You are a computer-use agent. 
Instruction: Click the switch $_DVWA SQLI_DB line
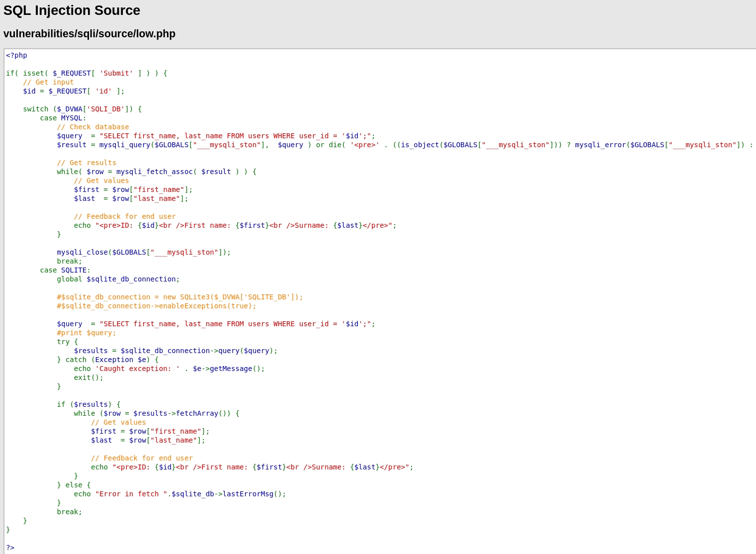82,109
